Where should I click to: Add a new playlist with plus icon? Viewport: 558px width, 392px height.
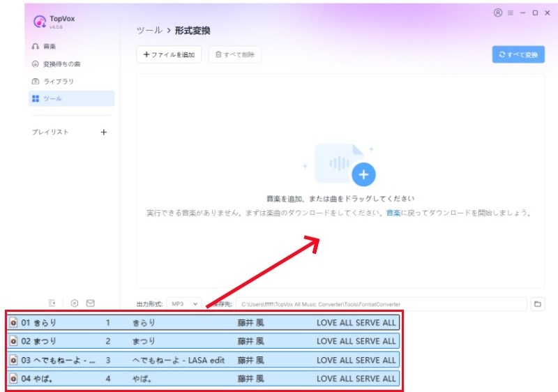point(103,133)
